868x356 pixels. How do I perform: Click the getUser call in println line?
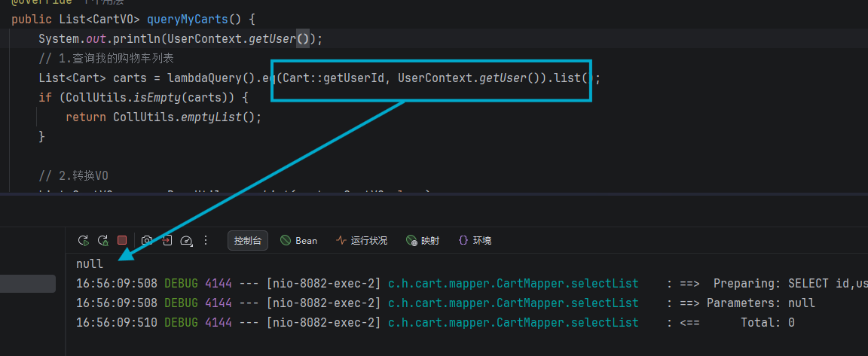pyautogui.click(x=272, y=39)
